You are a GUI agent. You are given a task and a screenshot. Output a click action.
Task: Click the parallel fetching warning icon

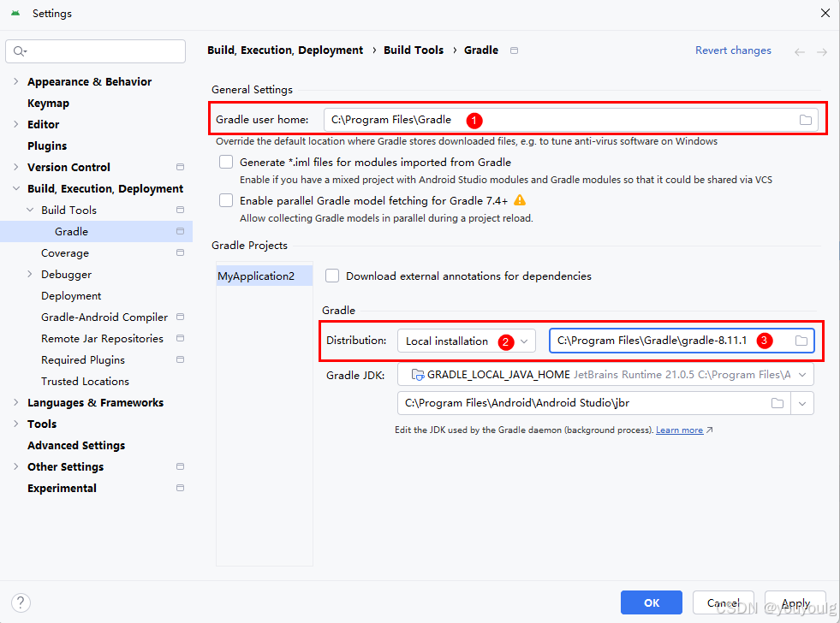tap(519, 200)
